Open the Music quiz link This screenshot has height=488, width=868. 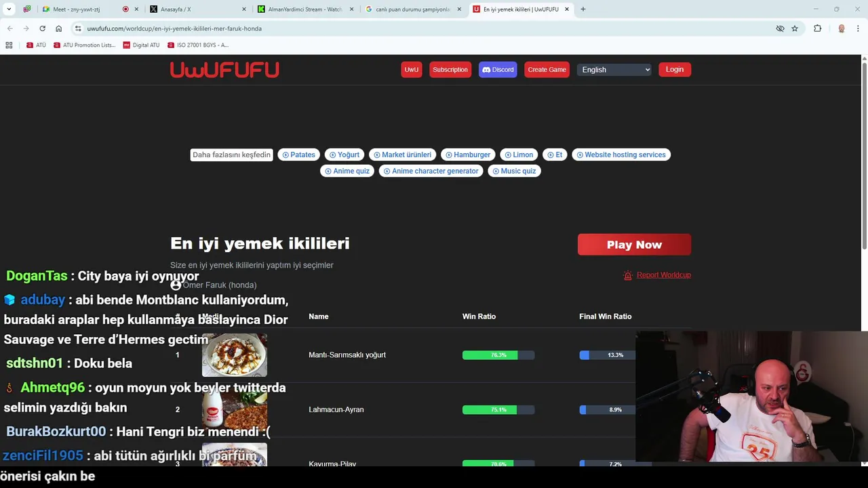point(514,171)
